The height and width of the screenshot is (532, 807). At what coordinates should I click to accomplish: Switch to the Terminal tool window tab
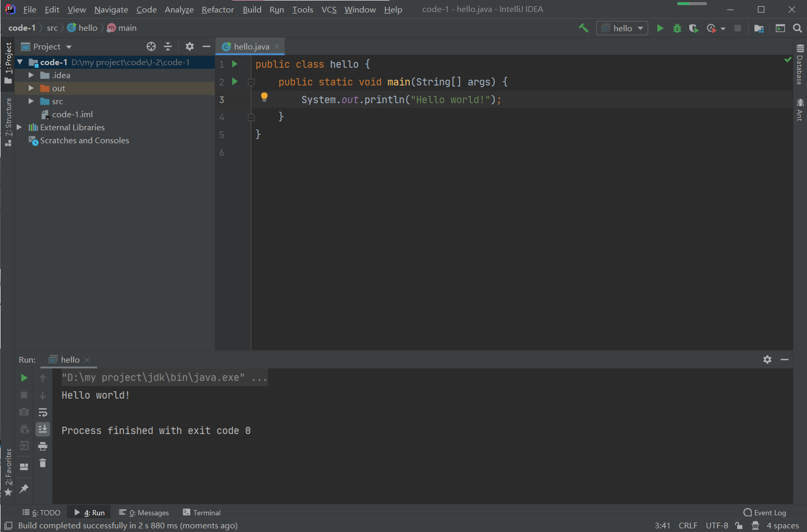click(202, 513)
